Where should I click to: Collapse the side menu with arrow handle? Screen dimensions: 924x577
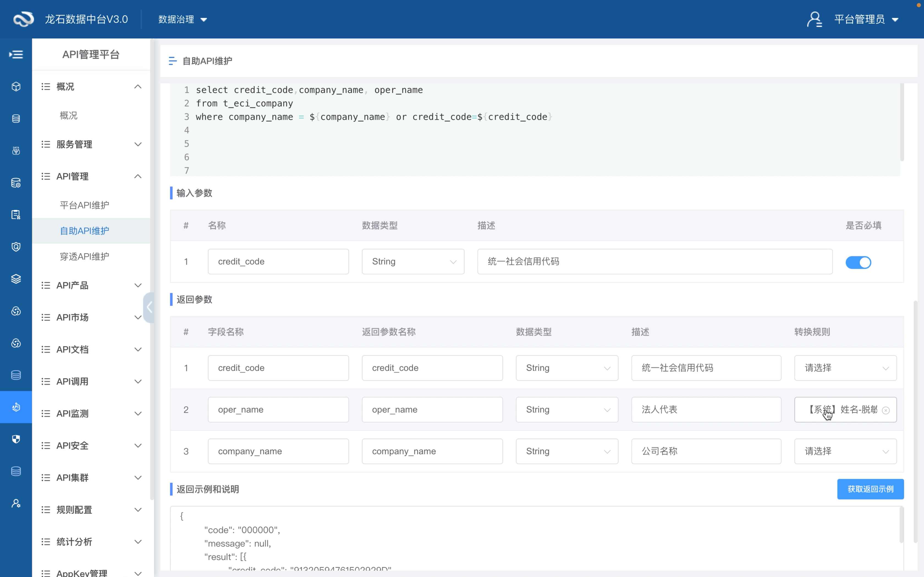pyautogui.click(x=149, y=307)
